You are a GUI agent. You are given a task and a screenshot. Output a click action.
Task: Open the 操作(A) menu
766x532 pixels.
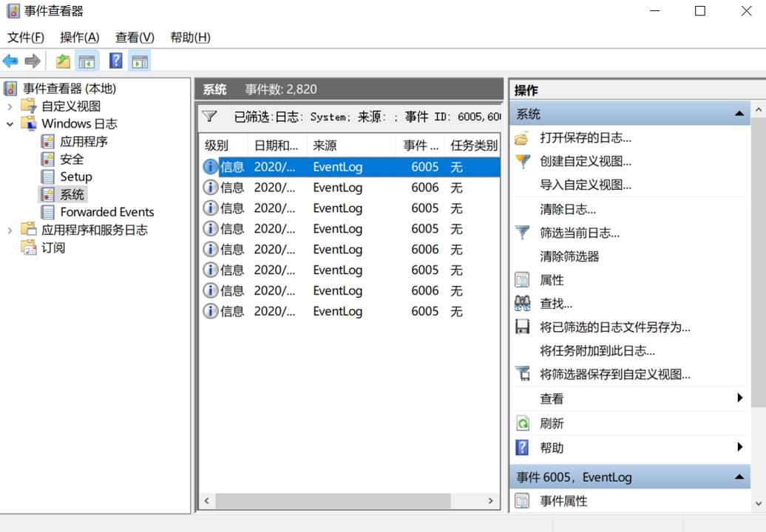[x=79, y=37]
